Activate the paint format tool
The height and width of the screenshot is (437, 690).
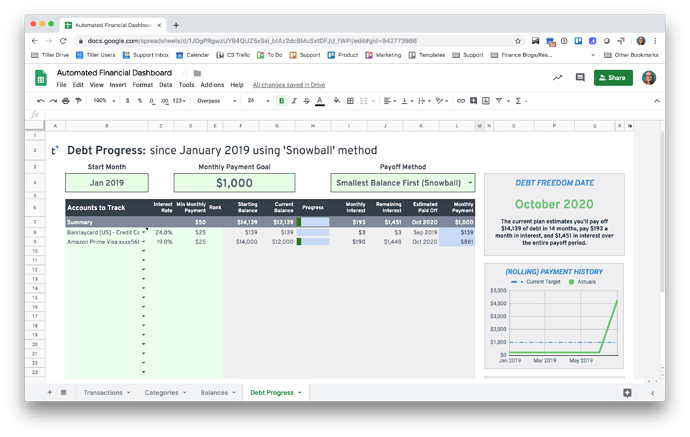tap(78, 101)
